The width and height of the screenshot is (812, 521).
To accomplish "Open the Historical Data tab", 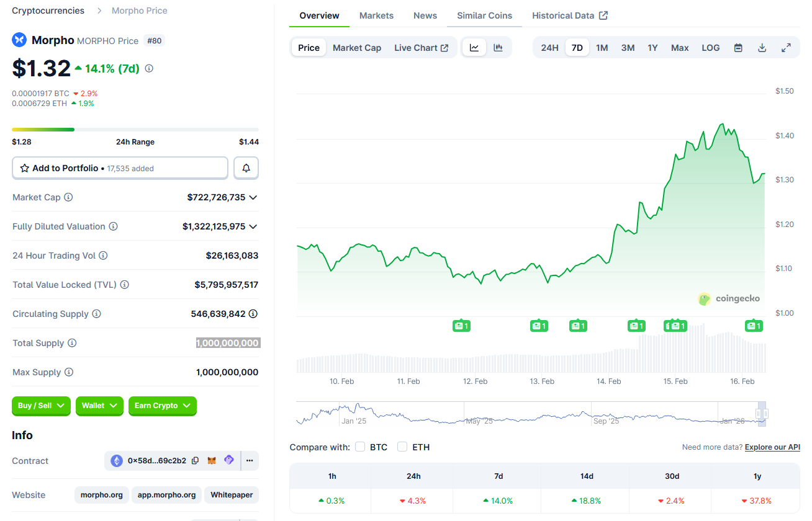I will click(564, 15).
